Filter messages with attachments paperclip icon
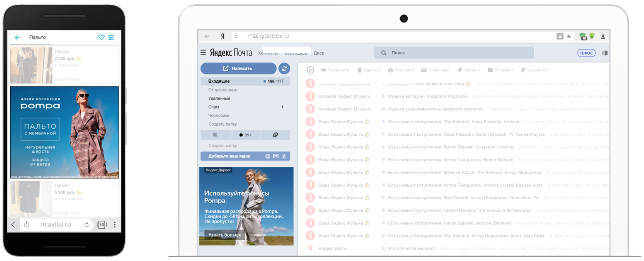 [275, 135]
